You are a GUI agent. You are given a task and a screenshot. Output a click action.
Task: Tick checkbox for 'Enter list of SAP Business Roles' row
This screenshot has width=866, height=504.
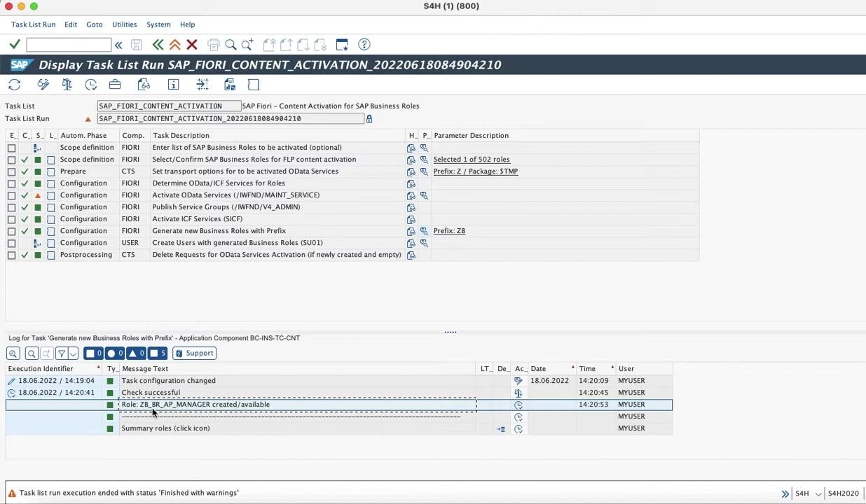tap(11, 148)
